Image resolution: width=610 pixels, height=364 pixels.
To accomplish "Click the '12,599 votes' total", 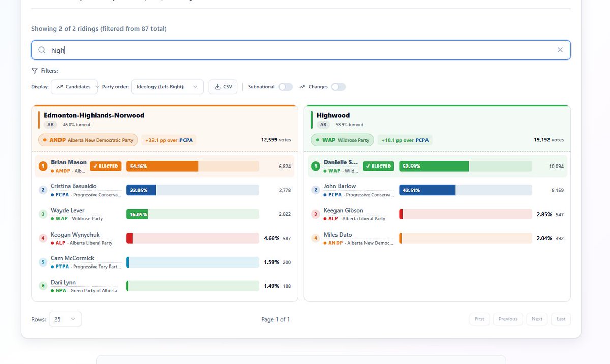I will (x=276, y=140).
